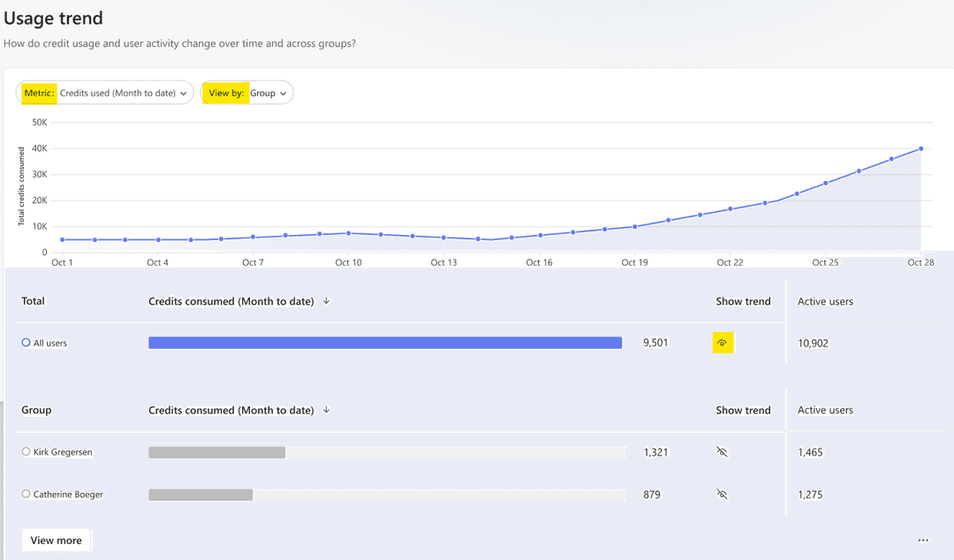Image resolution: width=954 pixels, height=560 pixels.
Task: Click the Oct 13 axis label
Action: pyautogui.click(x=443, y=262)
